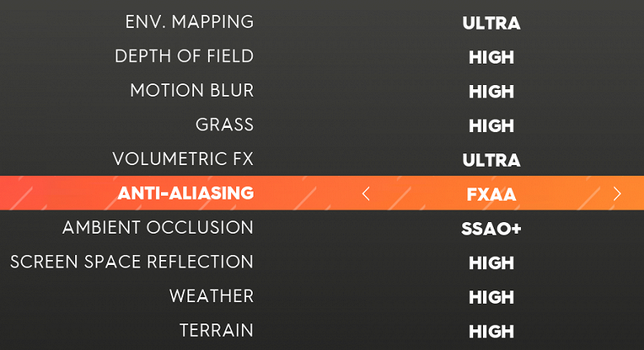
Task: Select the Depth of Field setting
Action: click(183, 57)
